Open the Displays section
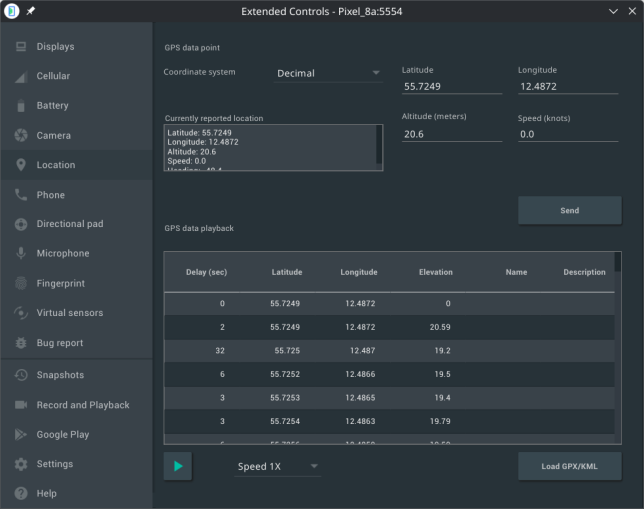Image resolution: width=644 pixels, height=509 pixels. [77, 46]
